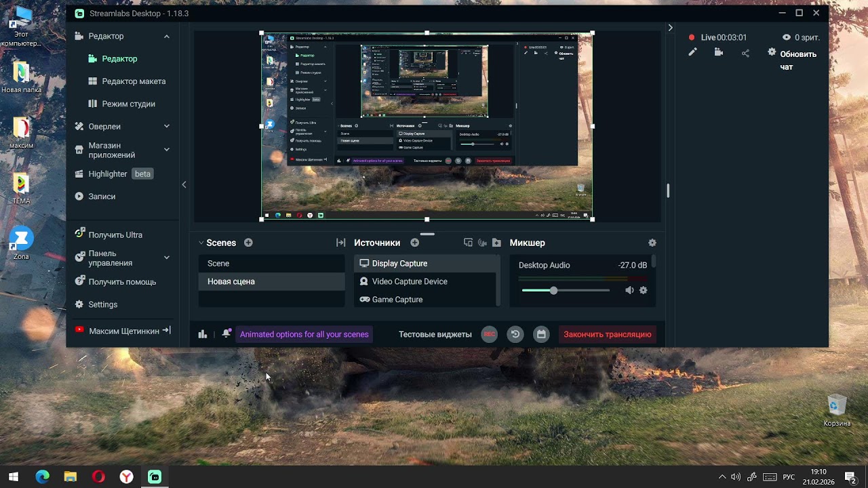Click Закончить трансляцию button
Image resolution: width=868 pixels, height=488 pixels.
[608, 334]
